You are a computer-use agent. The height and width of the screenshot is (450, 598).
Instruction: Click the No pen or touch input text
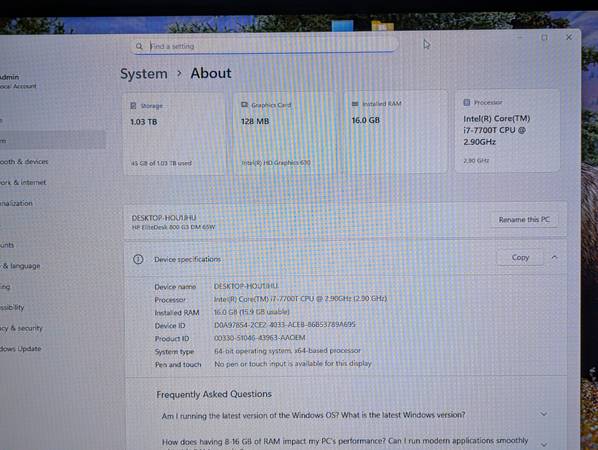(293, 364)
